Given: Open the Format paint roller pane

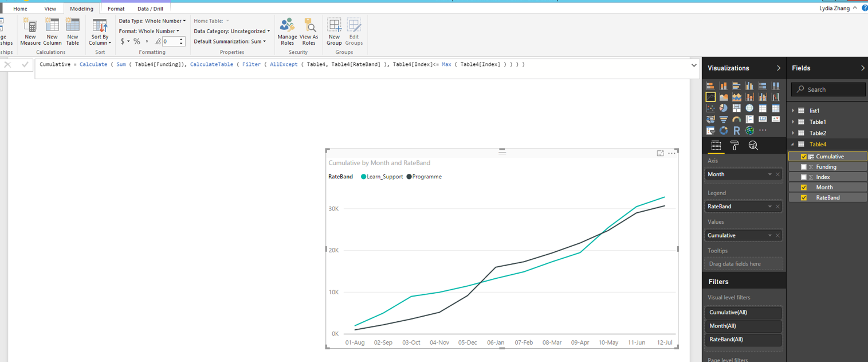Looking at the screenshot, I should [x=735, y=146].
